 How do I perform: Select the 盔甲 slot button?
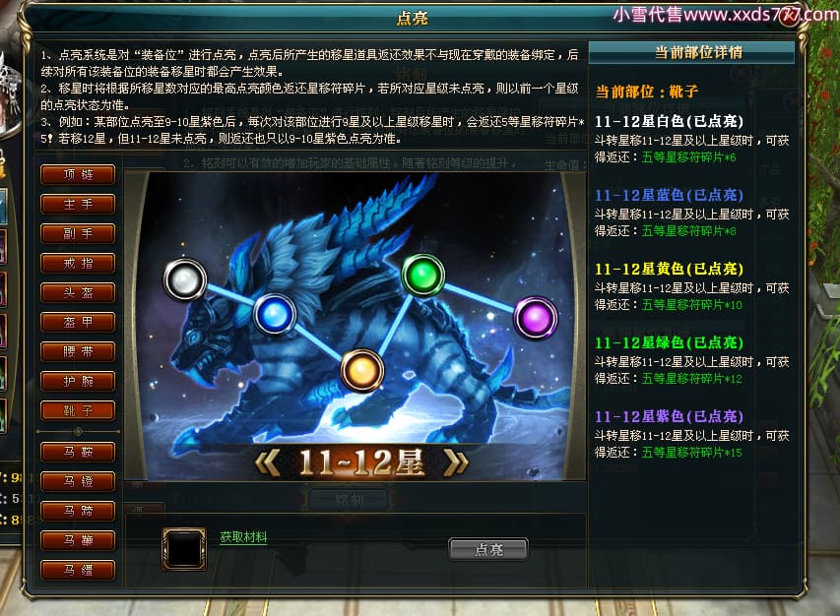[x=78, y=322]
